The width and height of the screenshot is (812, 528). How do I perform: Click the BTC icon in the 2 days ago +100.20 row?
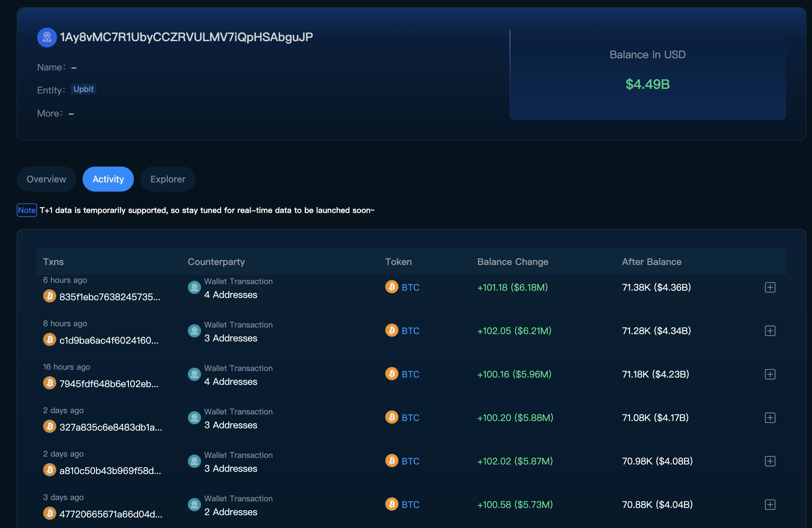click(x=392, y=417)
